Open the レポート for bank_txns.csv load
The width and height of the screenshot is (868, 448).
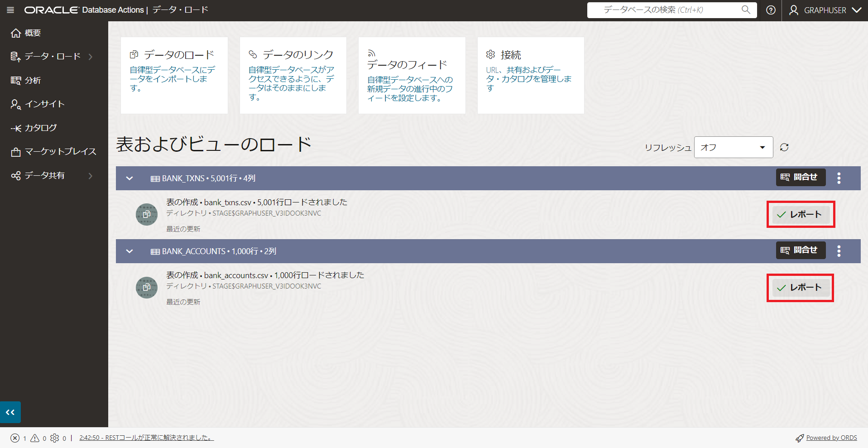tap(800, 214)
